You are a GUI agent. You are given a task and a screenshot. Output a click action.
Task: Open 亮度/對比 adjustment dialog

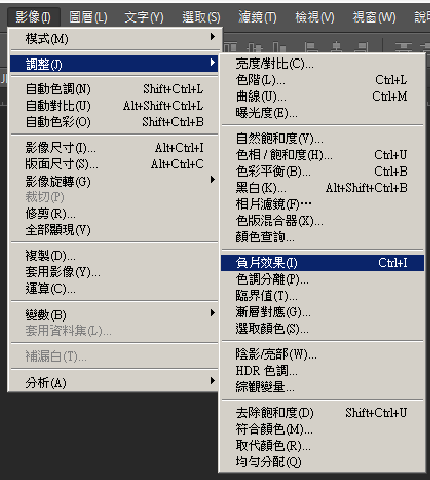point(322,63)
